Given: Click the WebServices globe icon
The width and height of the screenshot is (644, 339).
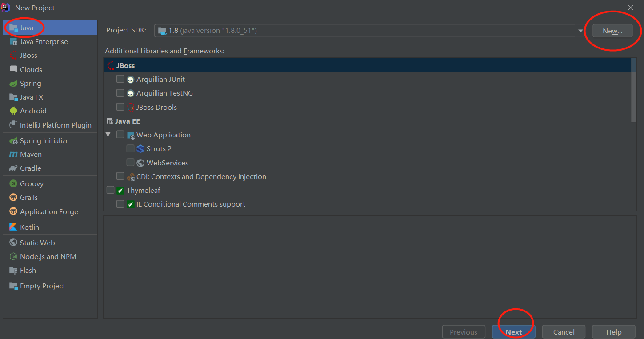Looking at the screenshot, I should point(140,163).
